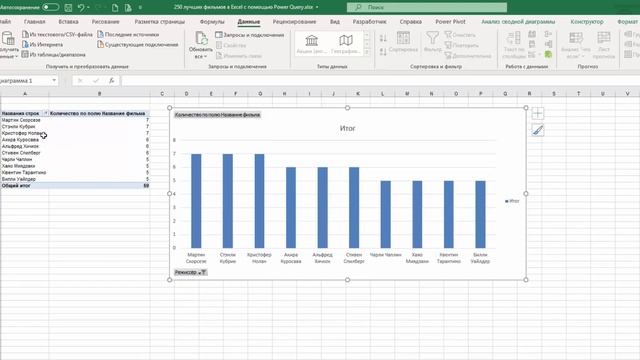
Task: Click the sort descending Z-A icon
Action: [x=383, y=51]
